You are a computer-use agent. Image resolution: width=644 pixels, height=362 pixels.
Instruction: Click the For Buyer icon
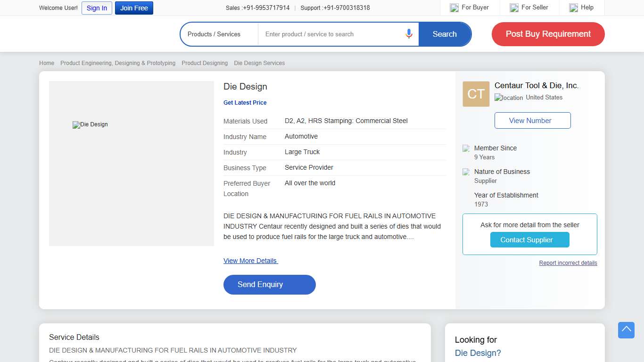[454, 8]
